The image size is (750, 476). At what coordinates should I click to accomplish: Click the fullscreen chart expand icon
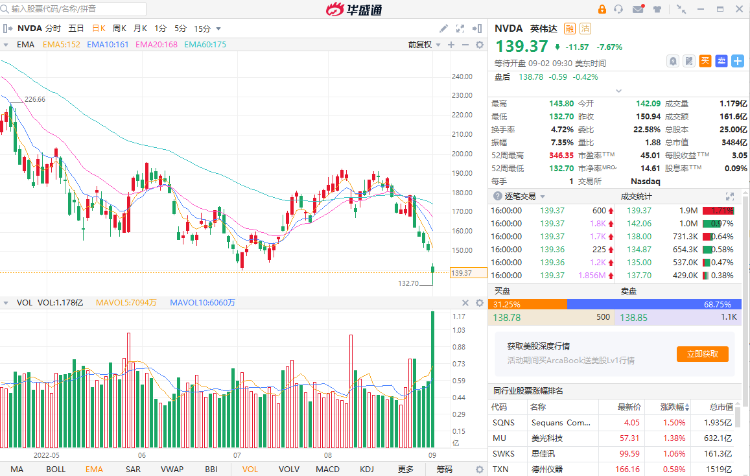460,29
